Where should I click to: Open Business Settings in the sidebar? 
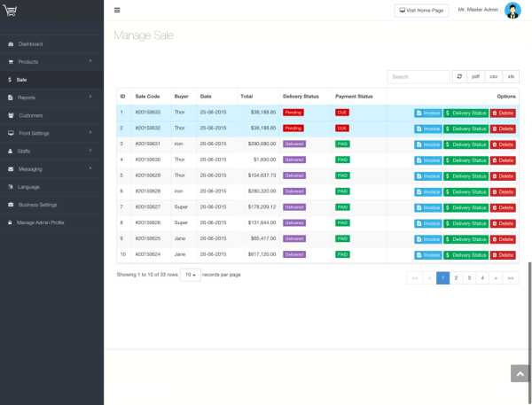tap(37, 205)
